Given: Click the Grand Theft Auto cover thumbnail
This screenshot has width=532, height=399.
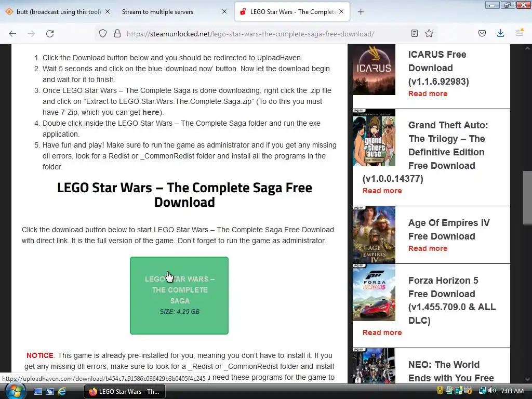Looking at the screenshot, I should tap(374, 137).
